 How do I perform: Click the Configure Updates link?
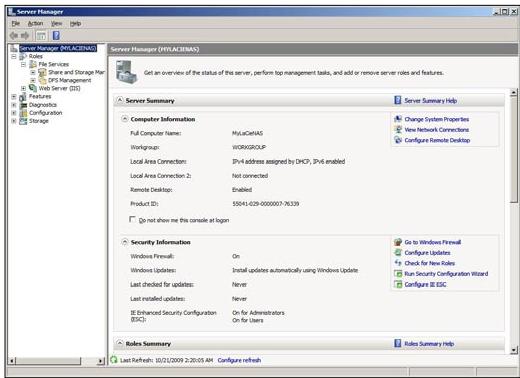click(x=427, y=253)
